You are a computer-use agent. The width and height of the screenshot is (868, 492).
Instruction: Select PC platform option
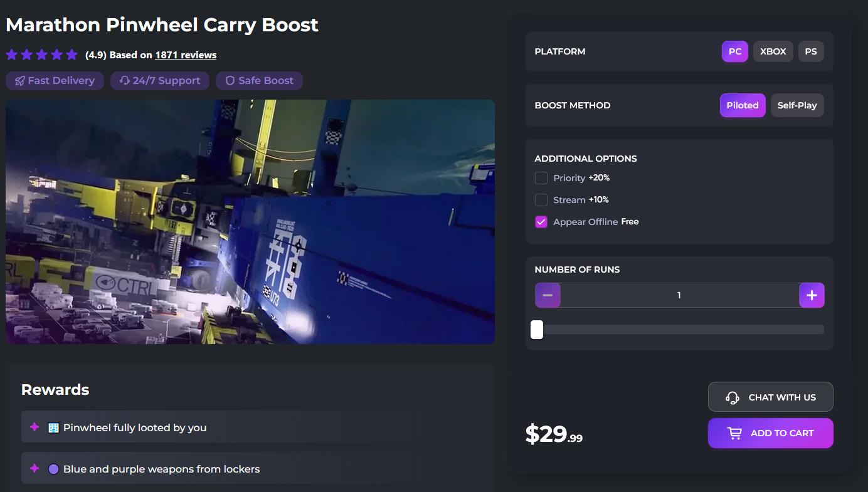tap(735, 51)
